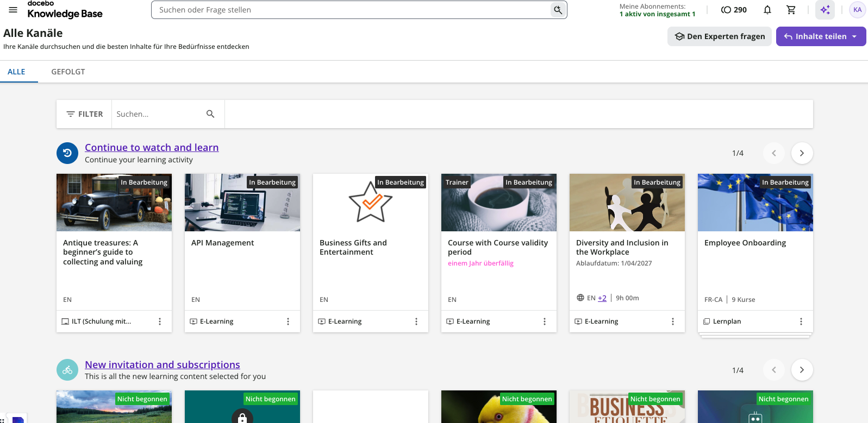
Task: Click the Business Gifts and Entertainment title
Action: pyautogui.click(x=353, y=248)
